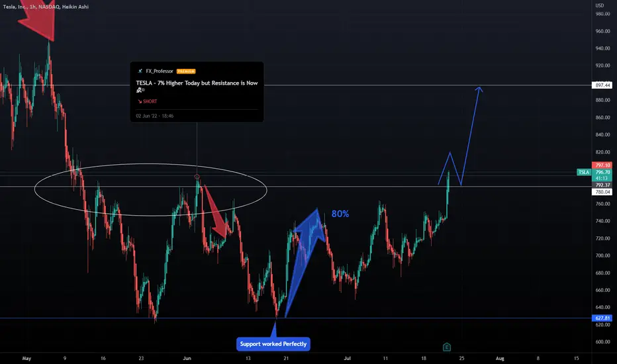Click the 'Jun' label on the time axis
This screenshot has height=364, width=617.
187,358
